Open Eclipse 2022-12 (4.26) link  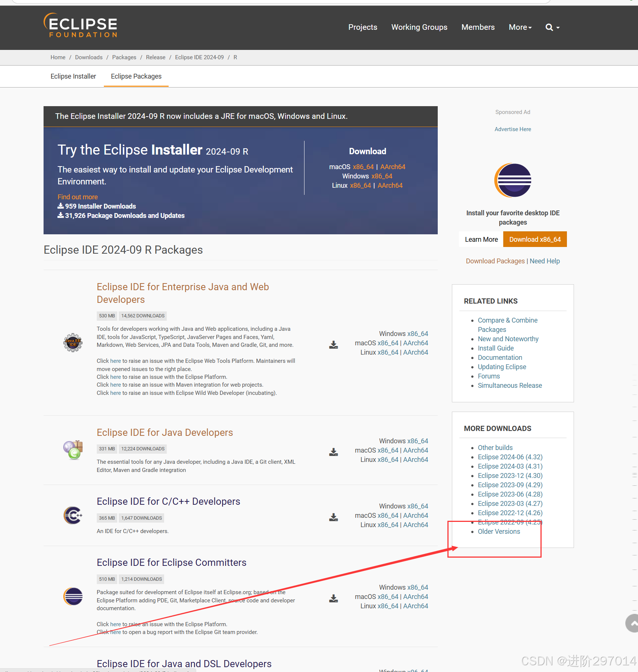click(510, 513)
